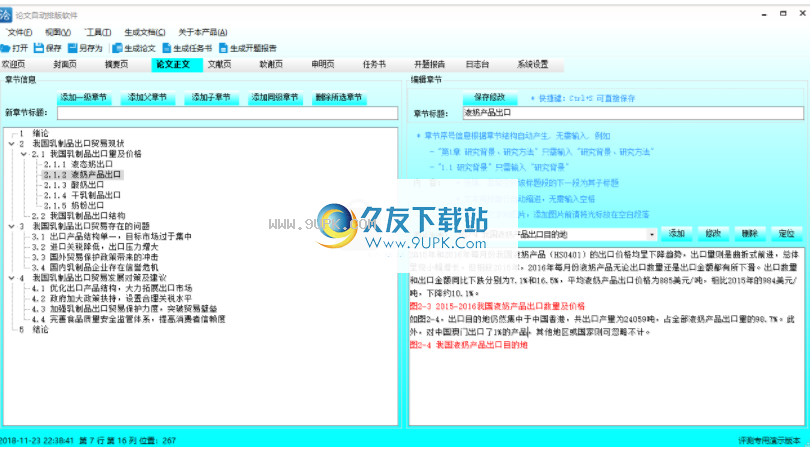Click the 添加父章节 button
Image resolution: width=810 pixels, height=453 pixels.
pos(147,97)
